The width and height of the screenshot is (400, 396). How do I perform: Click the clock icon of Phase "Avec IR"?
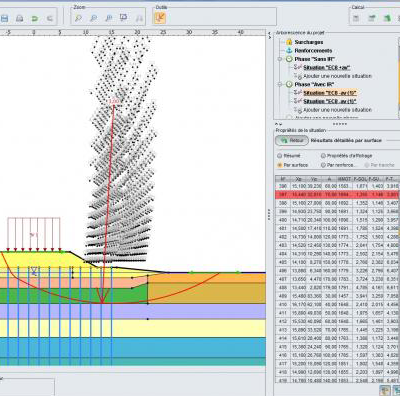click(289, 84)
